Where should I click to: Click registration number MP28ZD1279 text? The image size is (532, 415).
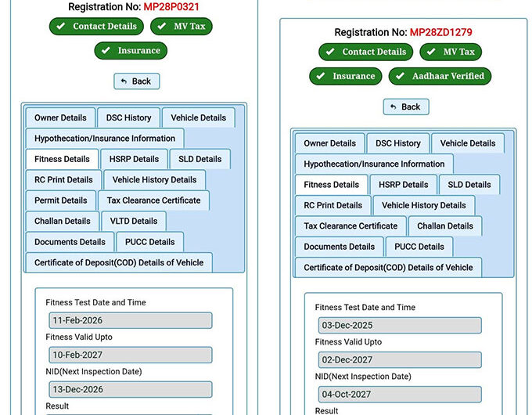440,32
